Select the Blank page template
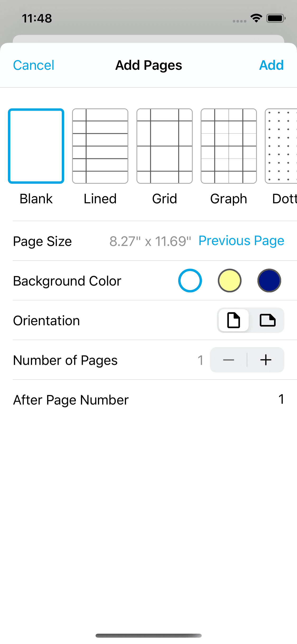The image size is (297, 644). pos(36,146)
